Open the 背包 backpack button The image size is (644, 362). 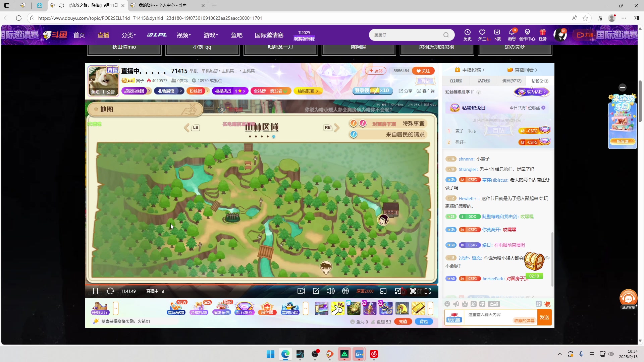click(424, 321)
